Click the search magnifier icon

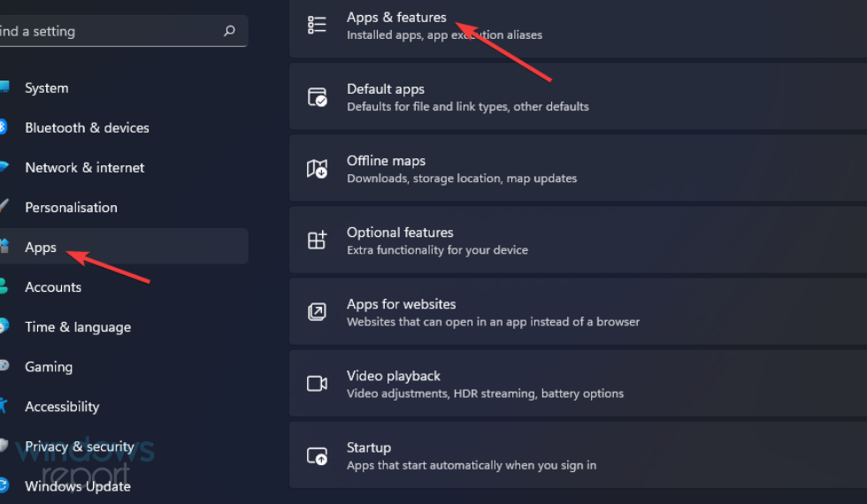point(230,31)
